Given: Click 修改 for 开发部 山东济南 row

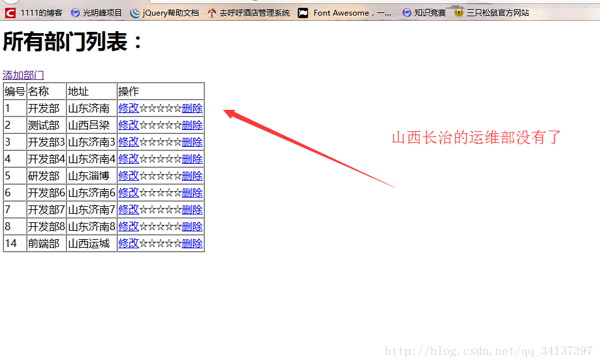Looking at the screenshot, I should [x=129, y=109].
